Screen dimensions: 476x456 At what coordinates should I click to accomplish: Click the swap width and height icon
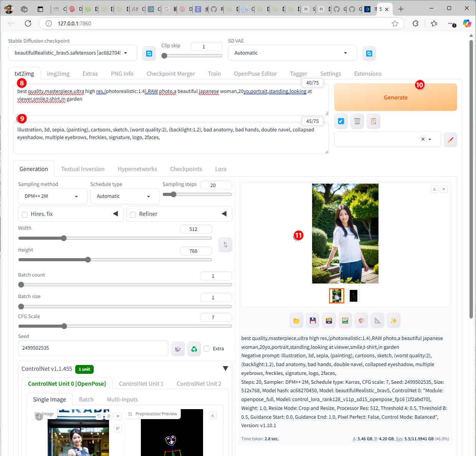tap(225, 245)
